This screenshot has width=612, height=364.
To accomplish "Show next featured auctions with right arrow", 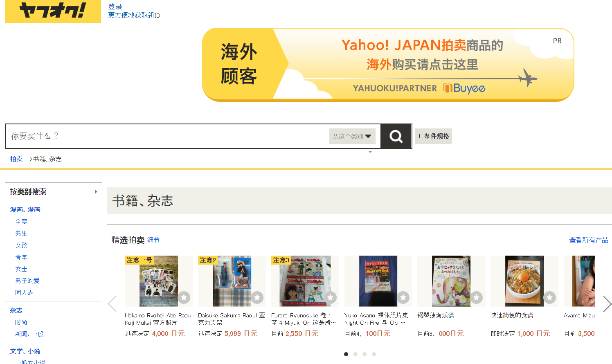I will click(x=607, y=303).
